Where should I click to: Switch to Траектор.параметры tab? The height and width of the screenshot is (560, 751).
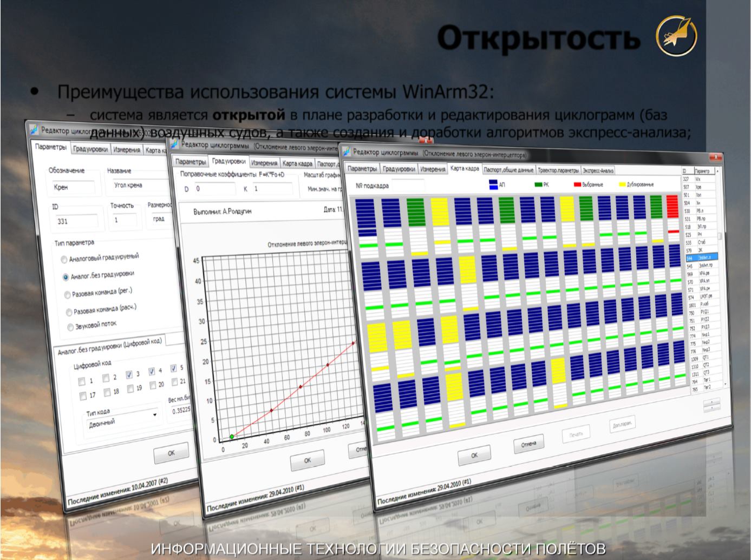click(x=558, y=170)
